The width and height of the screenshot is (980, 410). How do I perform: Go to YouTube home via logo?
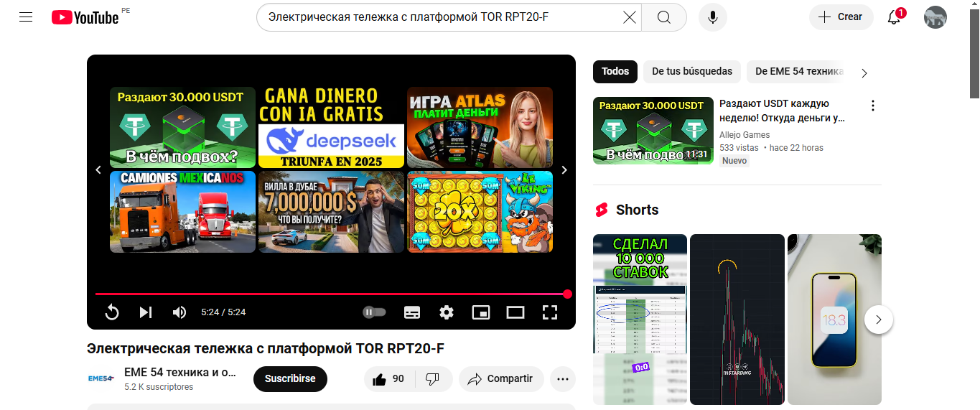point(85,17)
